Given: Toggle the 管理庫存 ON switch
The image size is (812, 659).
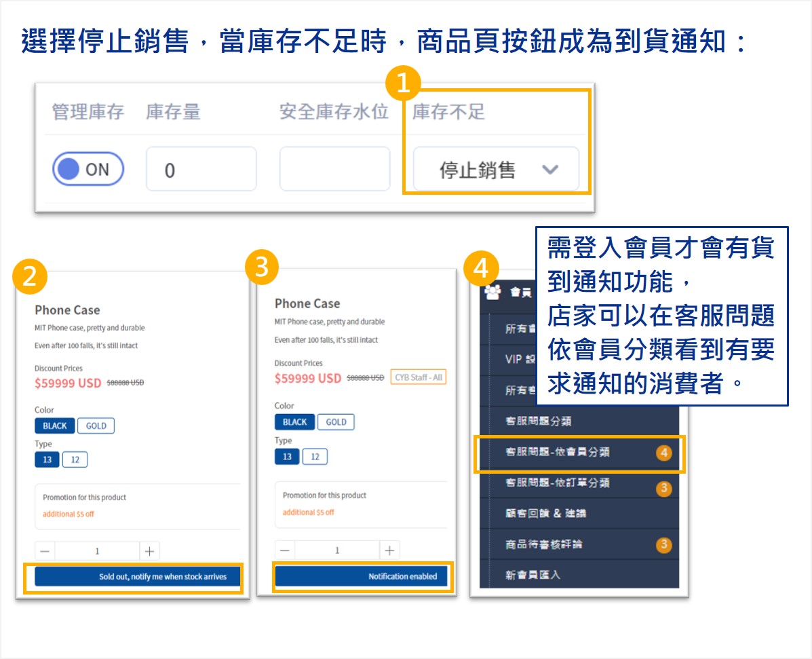Looking at the screenshot, I should click(88, 169).
